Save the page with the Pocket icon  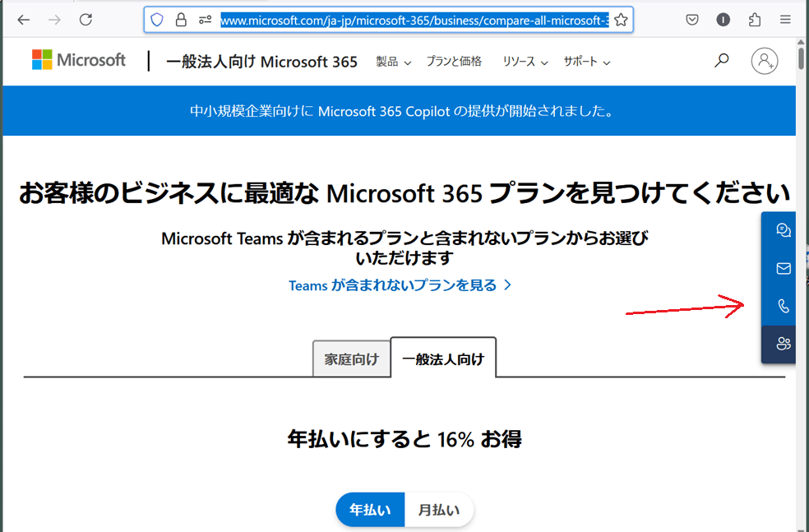point(692,19)
